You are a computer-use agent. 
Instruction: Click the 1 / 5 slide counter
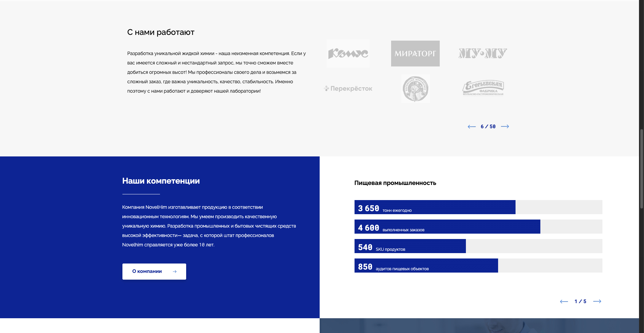pos(580,301)
